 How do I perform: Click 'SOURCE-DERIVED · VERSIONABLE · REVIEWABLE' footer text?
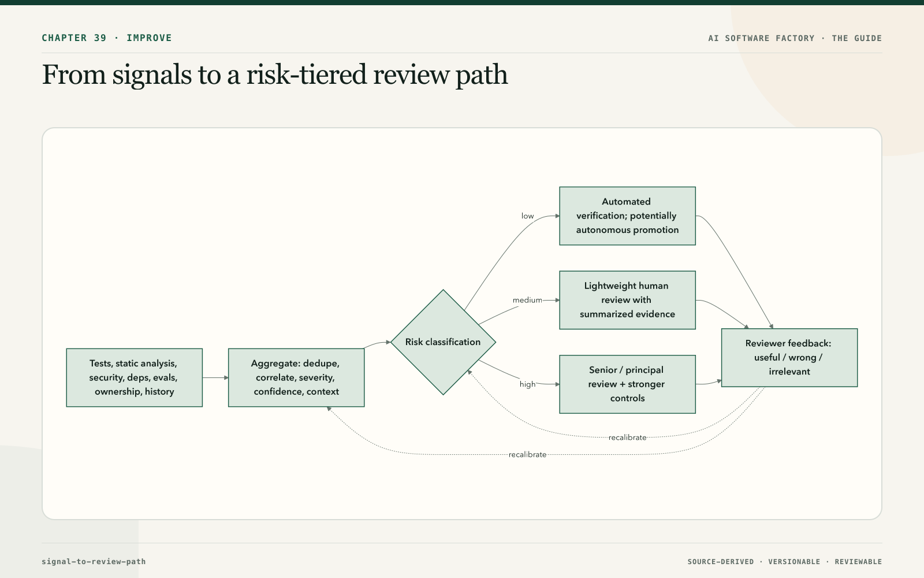[x=784, y=562]
